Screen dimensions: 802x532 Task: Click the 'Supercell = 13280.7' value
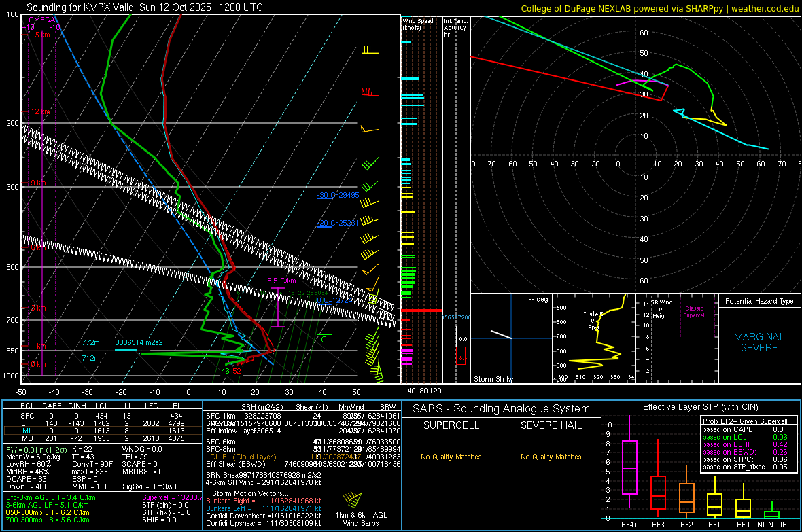point(172,497)
